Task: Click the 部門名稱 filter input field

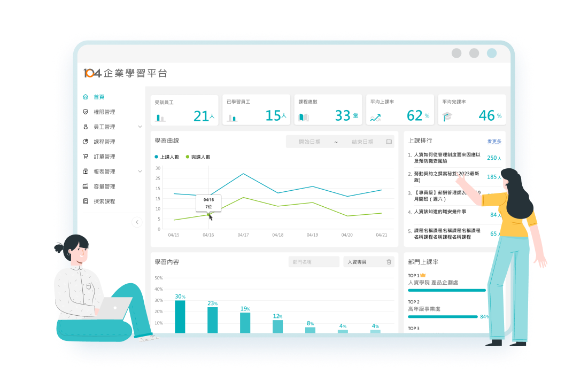Action: point(314,262)
